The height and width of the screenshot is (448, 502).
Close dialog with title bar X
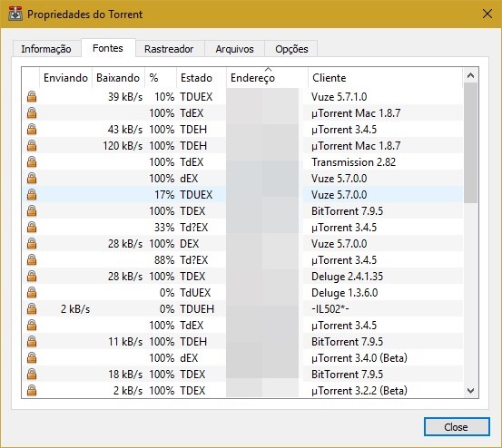pyautogui.click(x=487, y=14)
